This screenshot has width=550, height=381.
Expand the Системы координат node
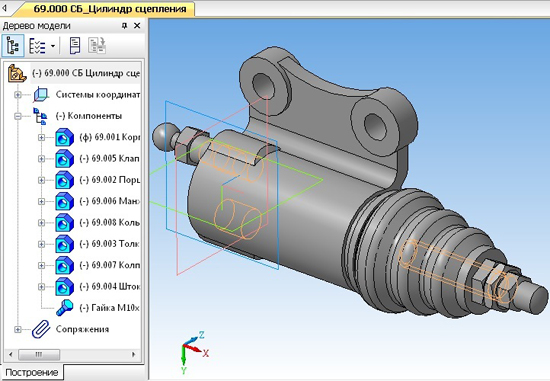pos(18,95)
